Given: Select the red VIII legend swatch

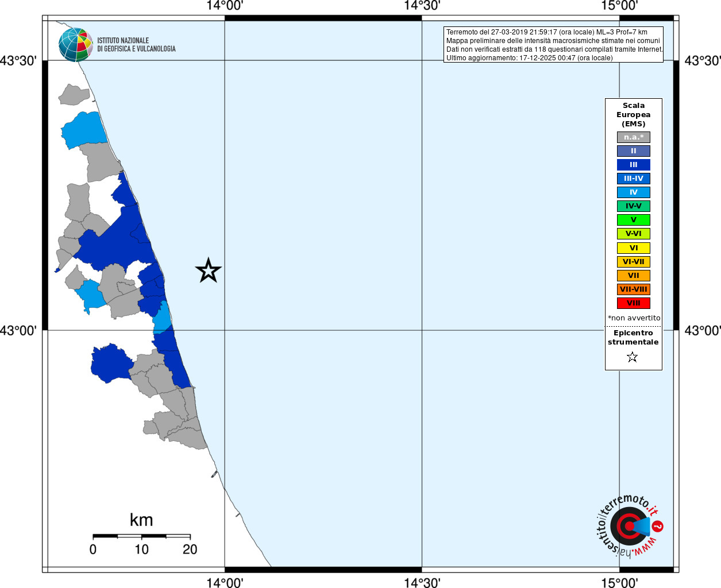Looking at the screenshot, I should tap(634, 303).
